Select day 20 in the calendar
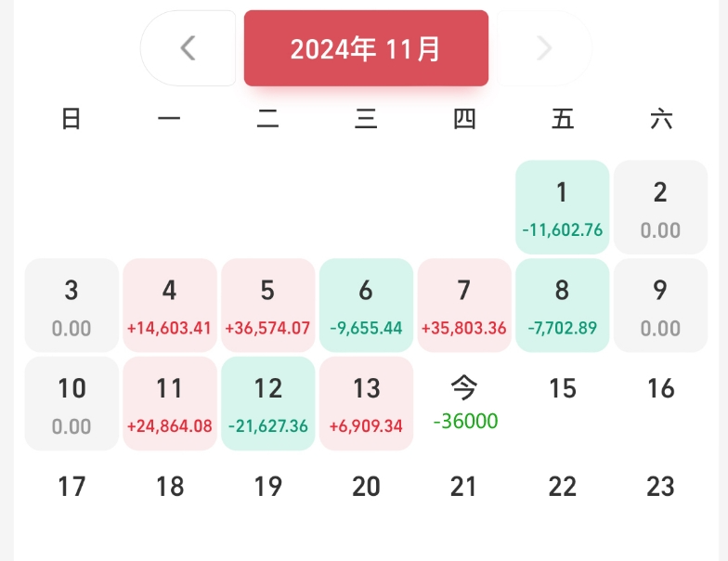This screenshot has width=728, height=561. coord(366,487)
